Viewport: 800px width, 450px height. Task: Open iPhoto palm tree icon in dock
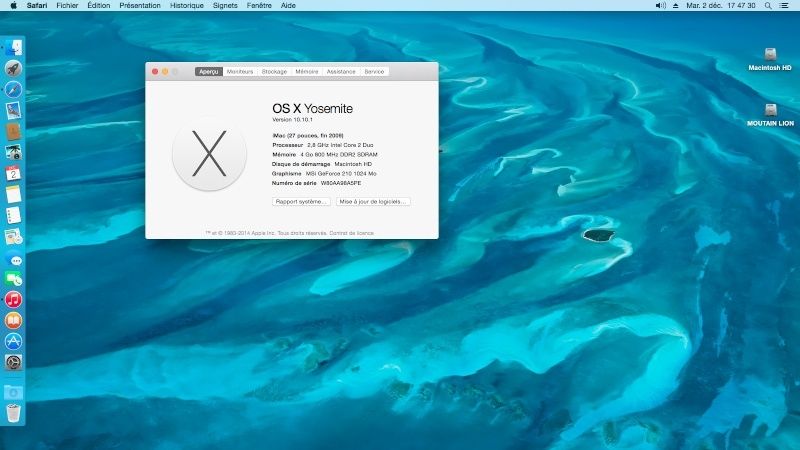coord(13,152)
